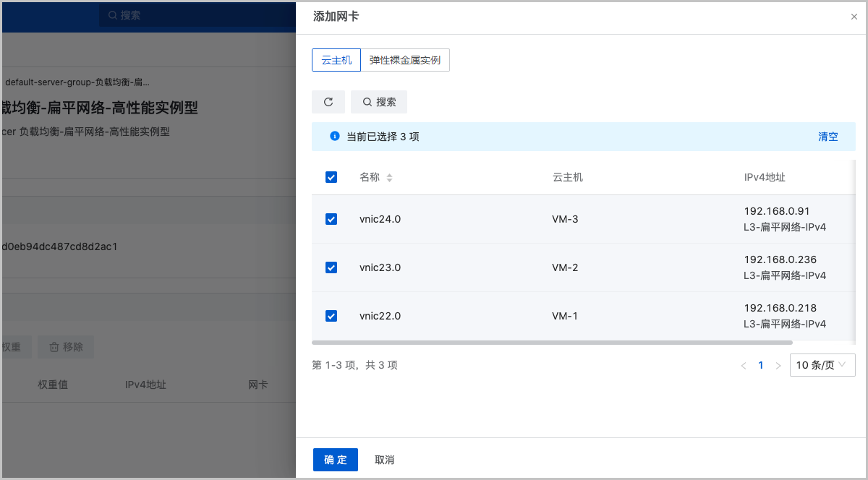Click 清空 to clear selection

click(x=827, y=137)
